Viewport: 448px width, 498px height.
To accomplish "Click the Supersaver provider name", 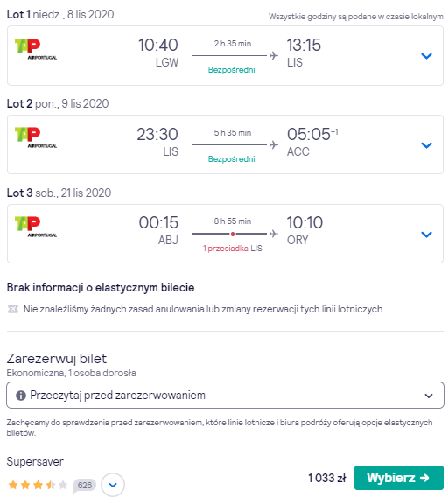I will pos(35,461).
